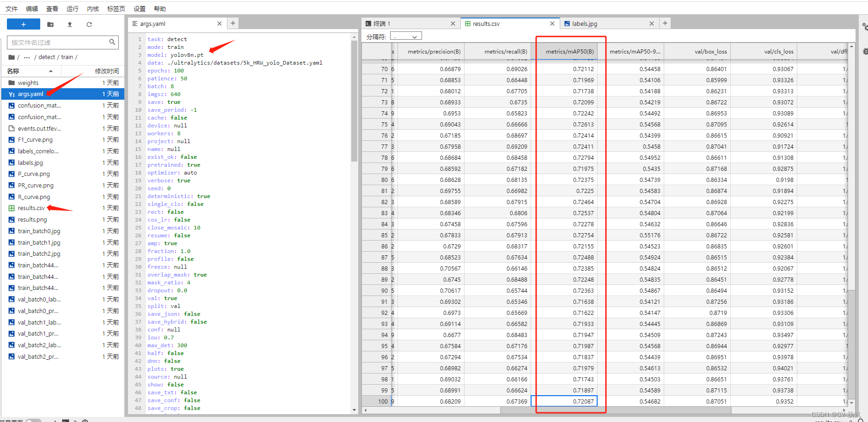The image size is (868, 422).
Task: Click val_batch0_lab... image icon
Action: pyautogui.click(x=12, y=299)
